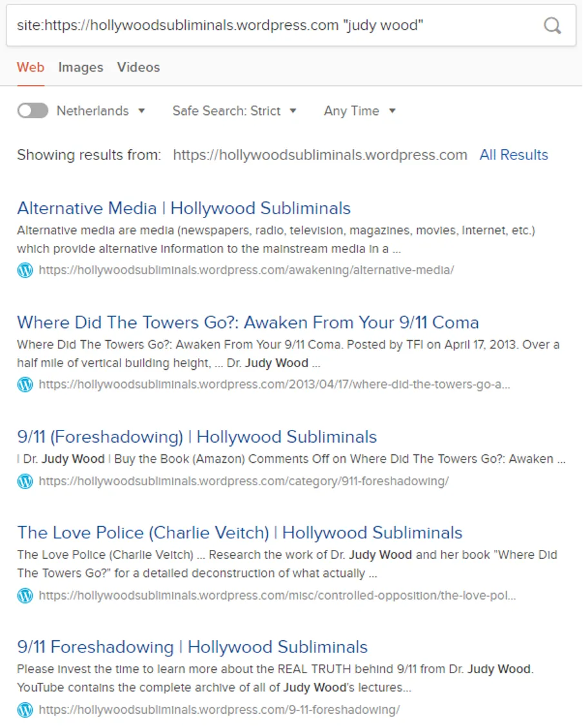Switch to the Videos tab
The image size is (583, 728).
(x=138, y=67)
